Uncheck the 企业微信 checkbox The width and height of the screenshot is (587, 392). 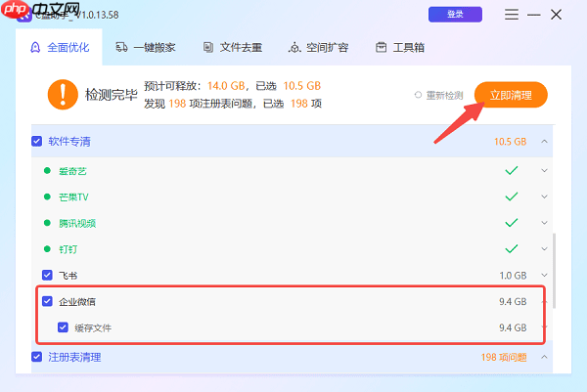(47, 301)
